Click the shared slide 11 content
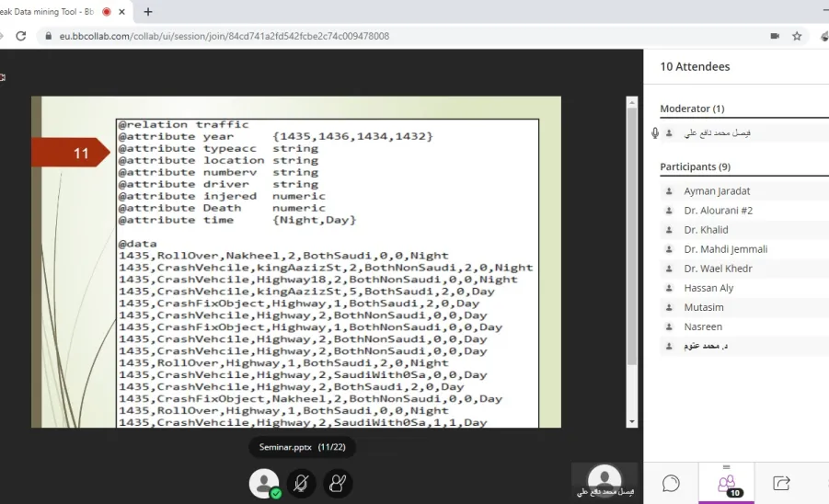The height and width of the screenshot is (504, 829). click(x=296, y=261)
